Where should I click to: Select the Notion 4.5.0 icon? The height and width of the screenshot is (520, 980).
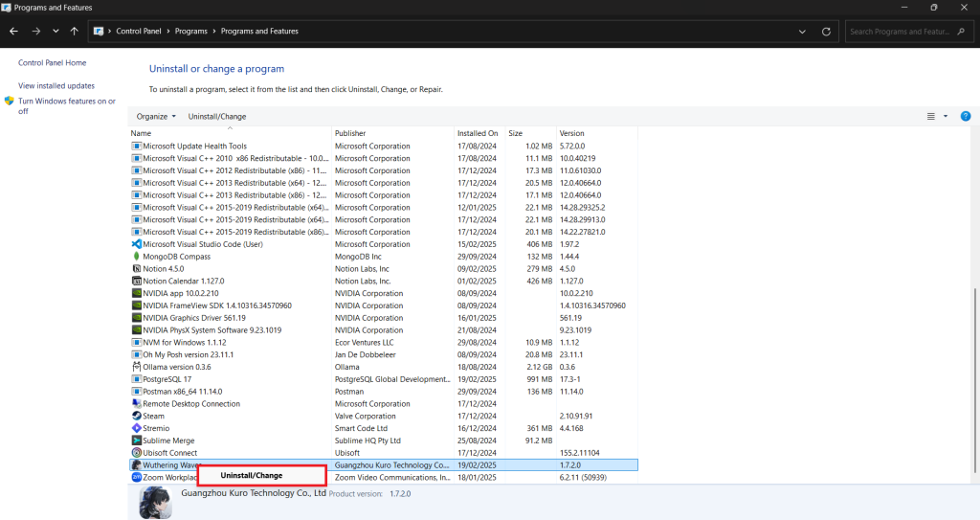(136, 268)
